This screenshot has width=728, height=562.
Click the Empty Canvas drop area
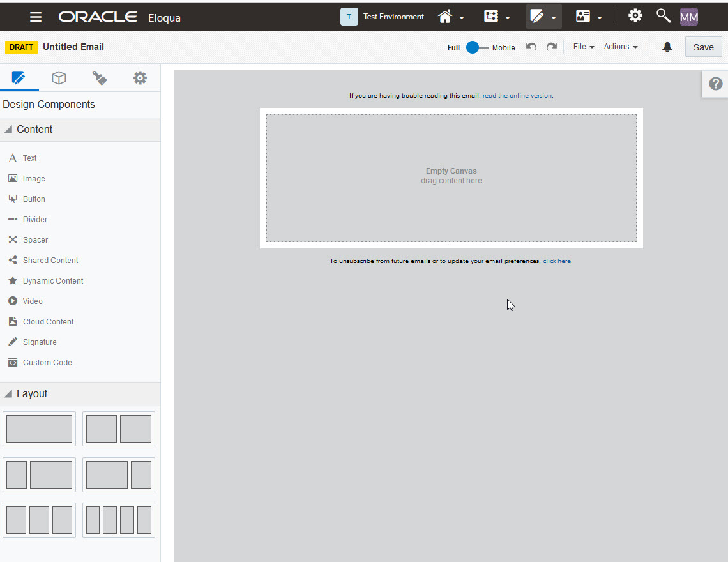(451, 178)
